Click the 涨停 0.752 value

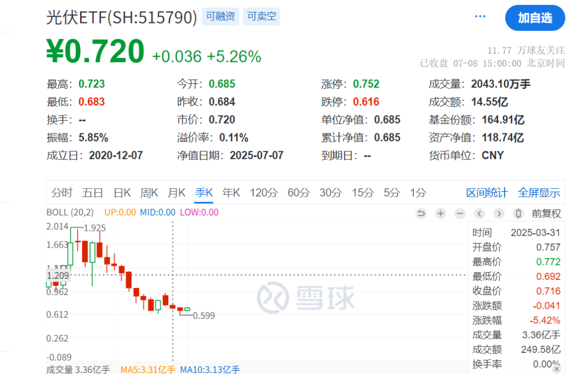click(x=366, y=84)
